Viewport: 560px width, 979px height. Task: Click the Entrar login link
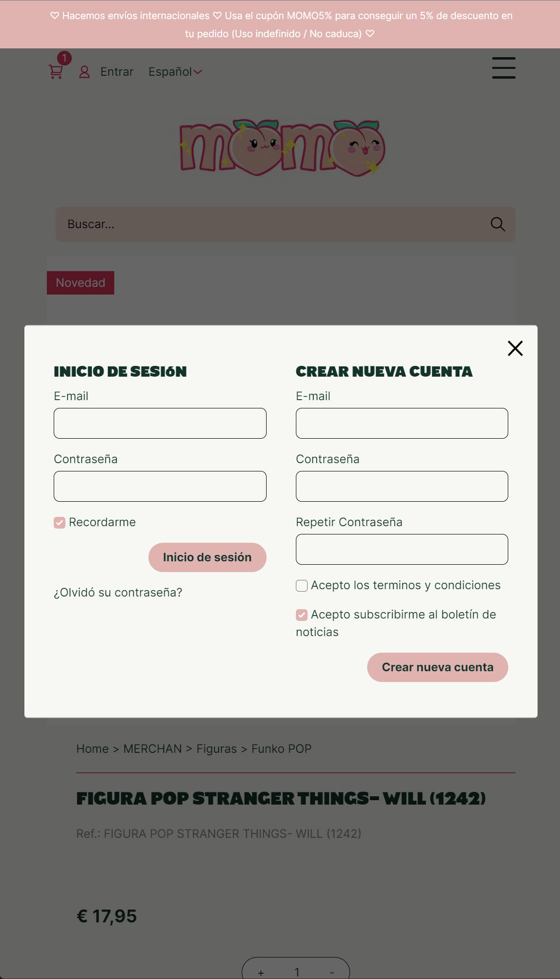[x=117, y=72]
